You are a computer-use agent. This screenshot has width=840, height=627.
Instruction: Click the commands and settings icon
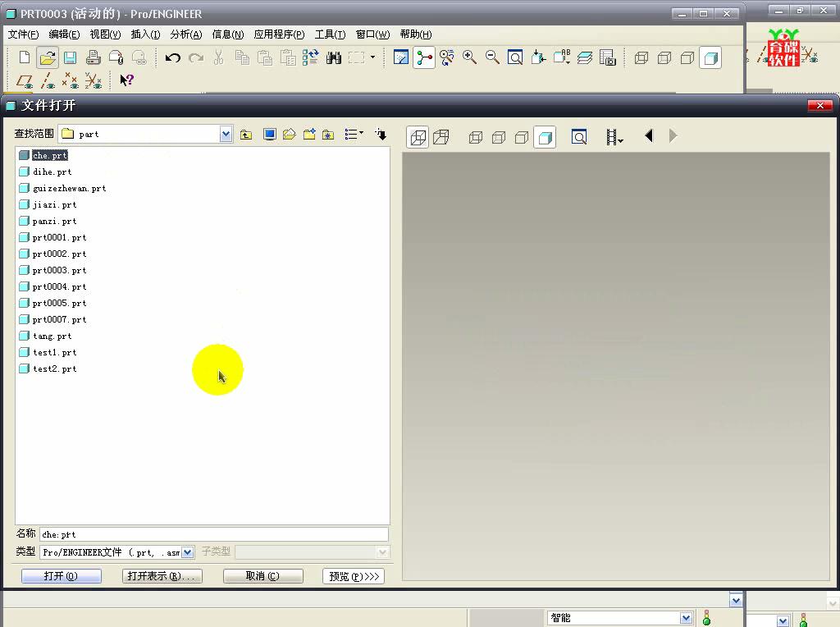pos(381,135)
